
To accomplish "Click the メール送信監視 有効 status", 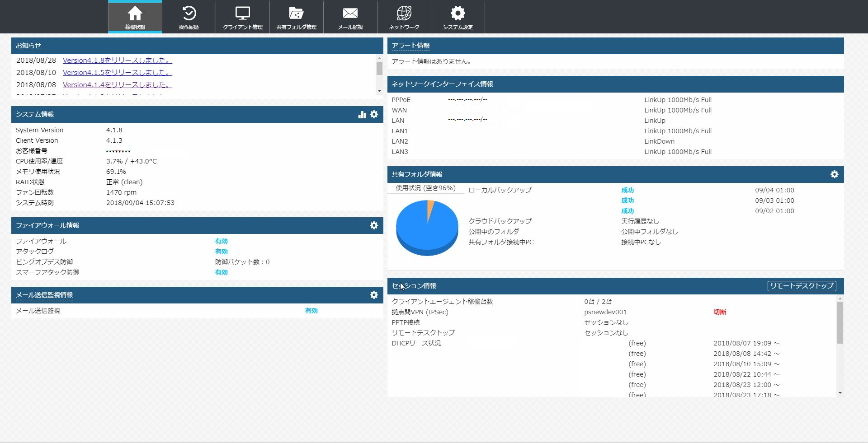I will (x=311, y=311).
